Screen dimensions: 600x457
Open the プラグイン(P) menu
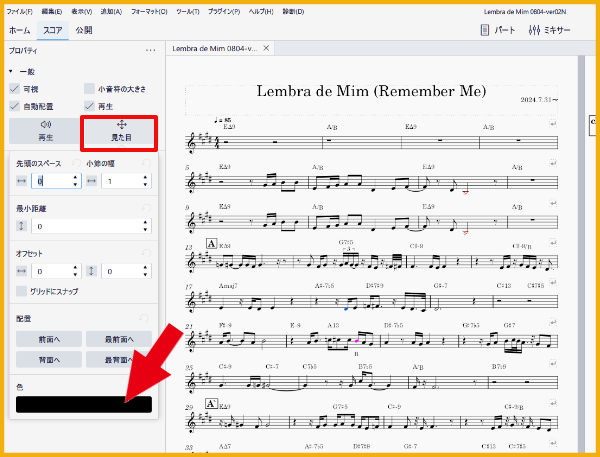tap(224, 11)
